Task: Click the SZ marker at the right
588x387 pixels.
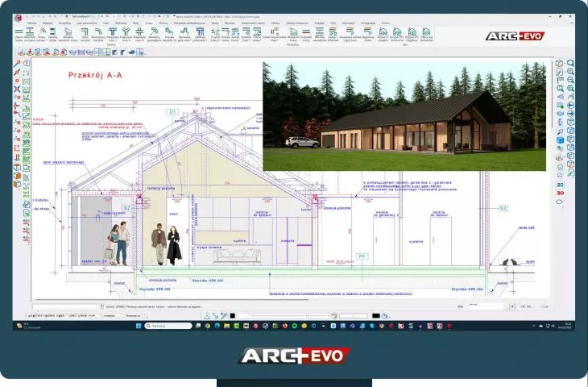Action: pos(503,208)
